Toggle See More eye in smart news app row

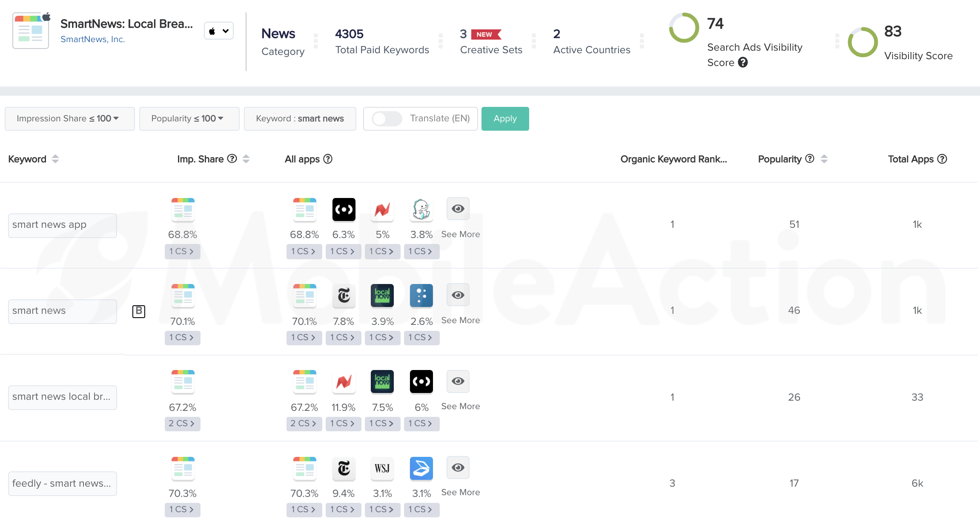(458, 209)
